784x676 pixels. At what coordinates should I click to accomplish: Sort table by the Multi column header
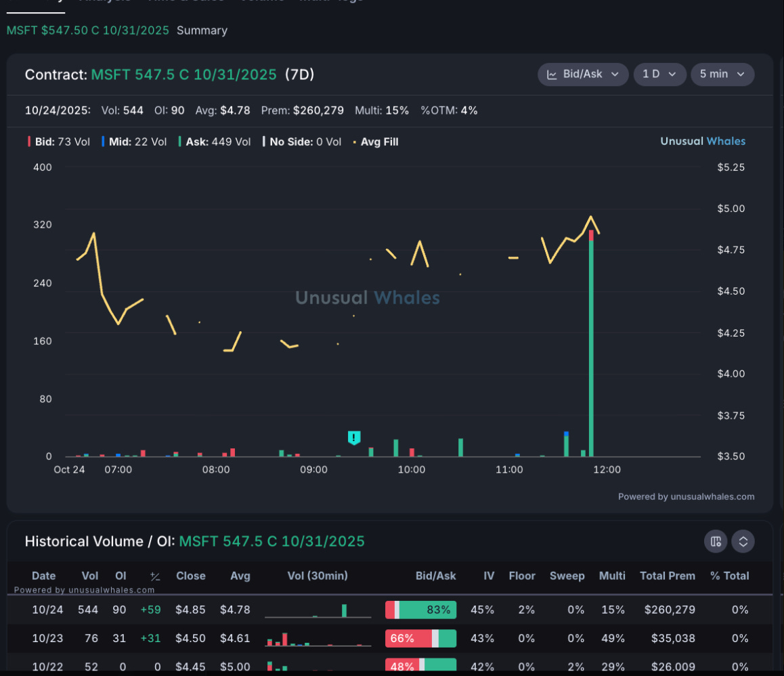612,576
